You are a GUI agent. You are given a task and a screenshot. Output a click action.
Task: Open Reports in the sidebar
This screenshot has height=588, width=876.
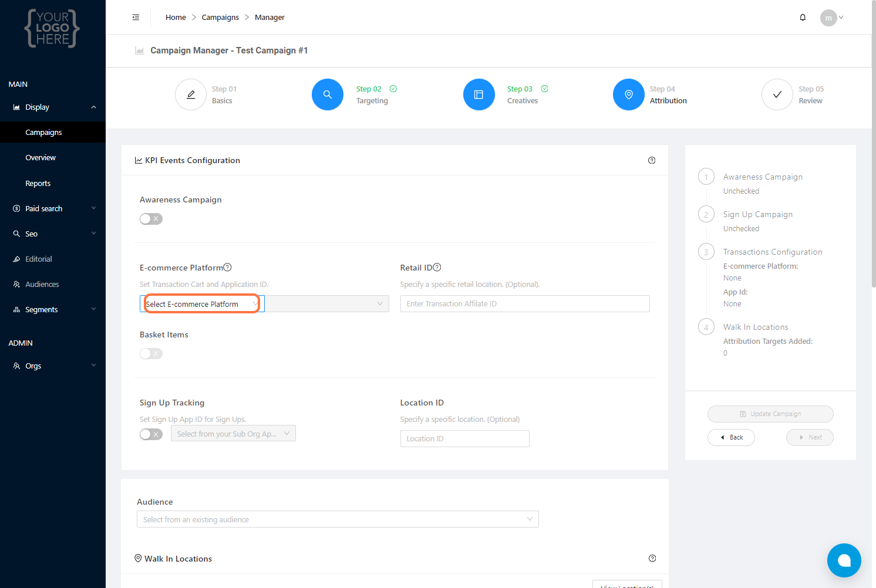(x=38, y=184)
